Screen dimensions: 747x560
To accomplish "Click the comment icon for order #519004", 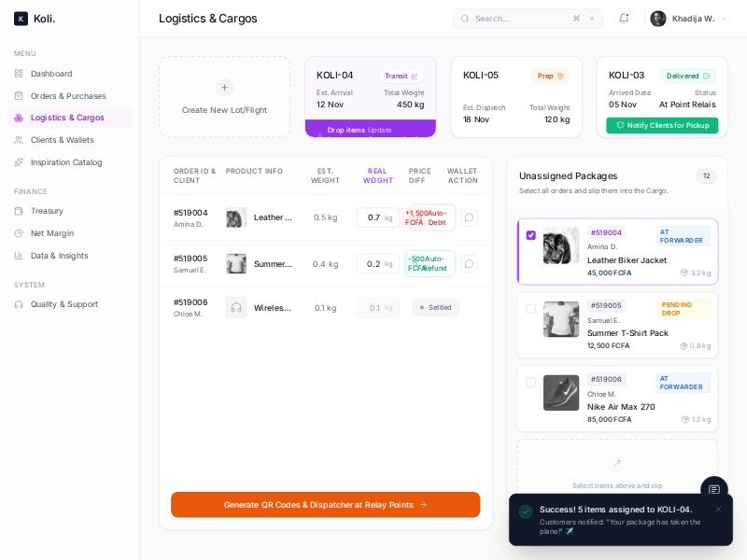I will click(x=469, y=217).
